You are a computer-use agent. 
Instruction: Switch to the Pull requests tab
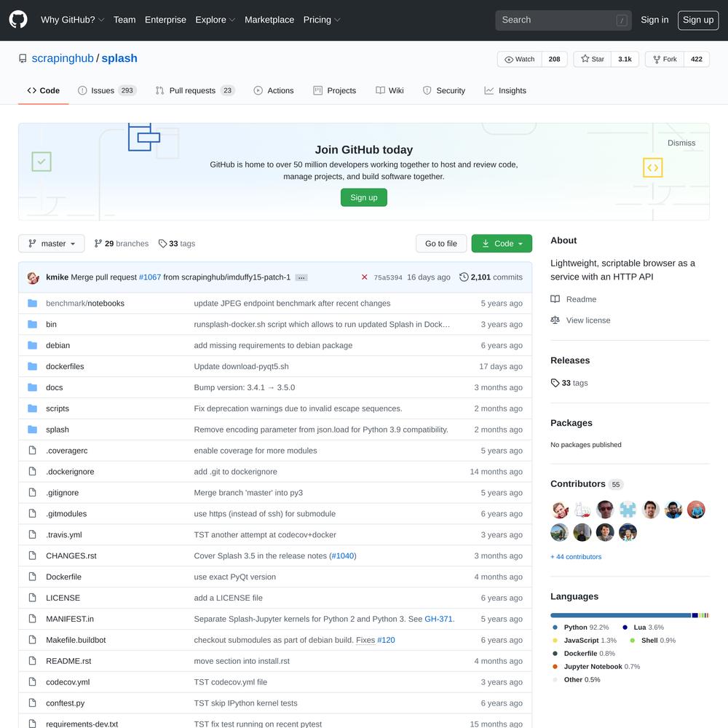point(194,90)
